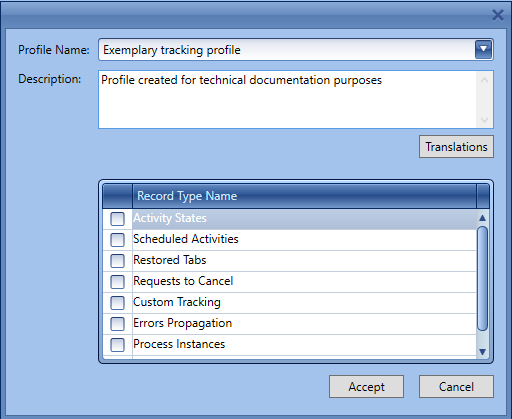Sort by the Record Type Name header

304,196
